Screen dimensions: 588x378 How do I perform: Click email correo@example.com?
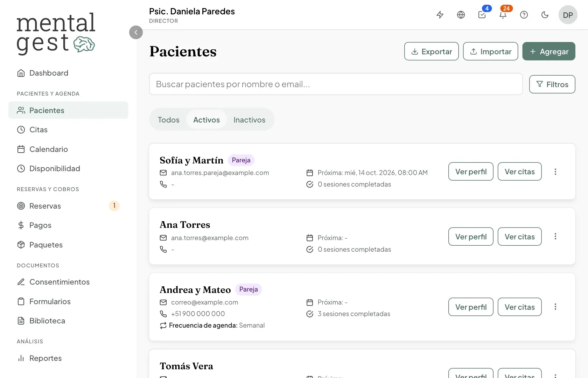205,302
